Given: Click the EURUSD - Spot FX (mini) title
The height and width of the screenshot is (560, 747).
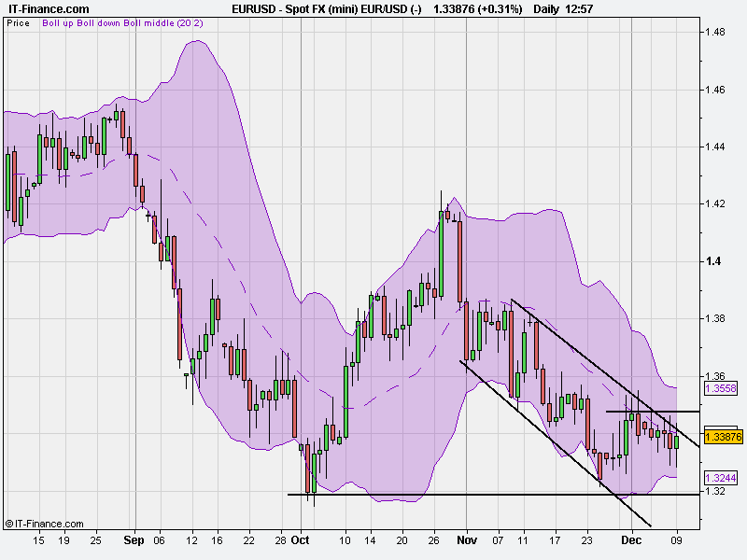Looking at the screenshot, I should pyautogui.click(x=326, y=9).
